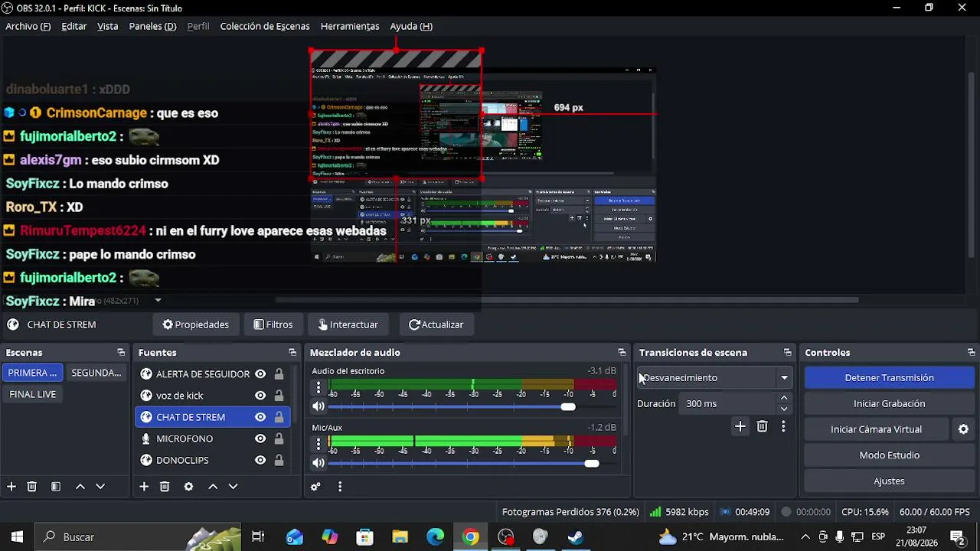Pop out the Mezclador de audio dock
Screen dimensions: 980x551
pos(622,353)
